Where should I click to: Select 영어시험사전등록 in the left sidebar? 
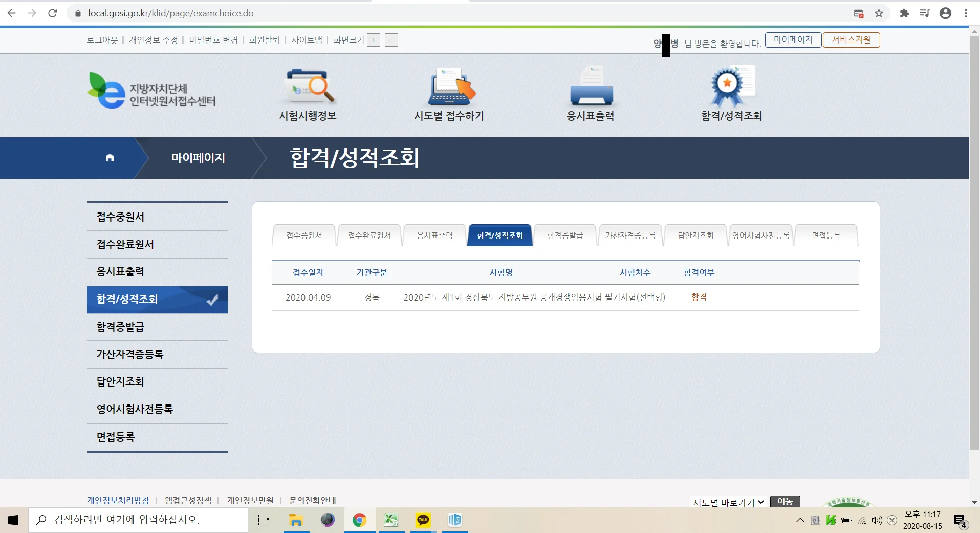(x=135, y=409)
